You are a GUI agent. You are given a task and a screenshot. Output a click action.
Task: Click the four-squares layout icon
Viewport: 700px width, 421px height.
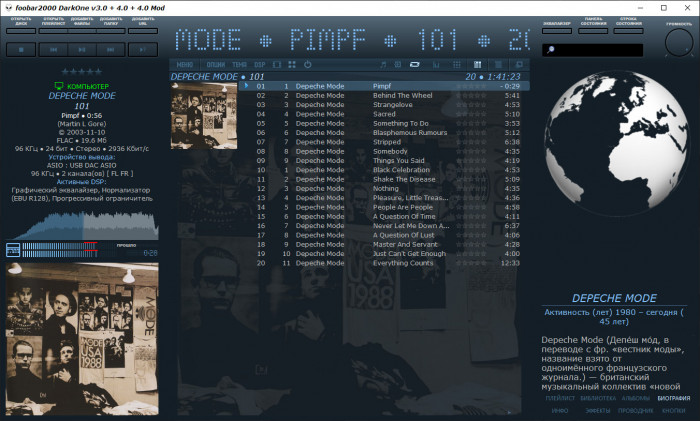coord(292,65)
